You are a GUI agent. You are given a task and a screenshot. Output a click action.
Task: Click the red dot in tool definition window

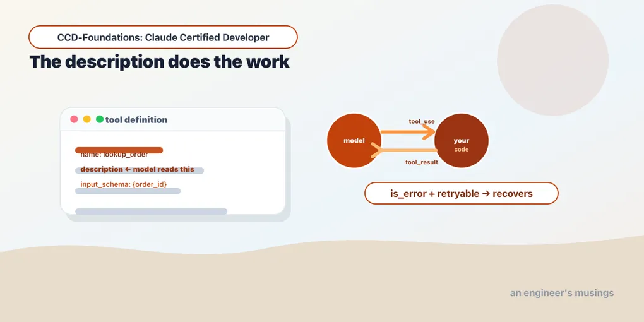point(74,119)
